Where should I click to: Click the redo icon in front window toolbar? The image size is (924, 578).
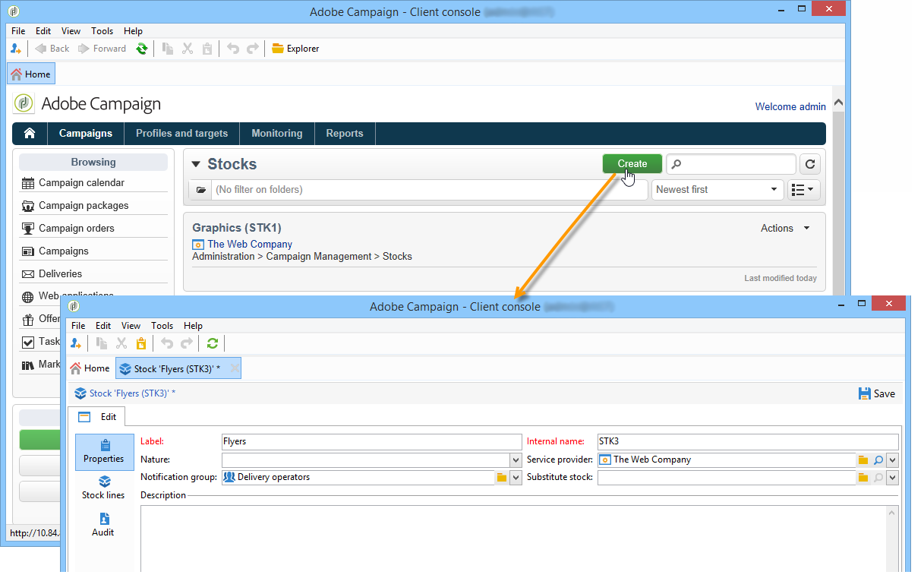tap(186, 343)
